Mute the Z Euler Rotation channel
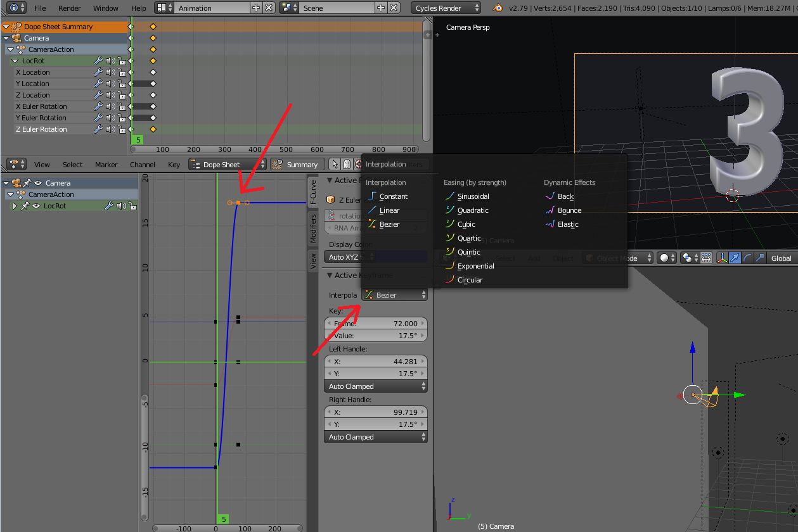 (110, 129)
